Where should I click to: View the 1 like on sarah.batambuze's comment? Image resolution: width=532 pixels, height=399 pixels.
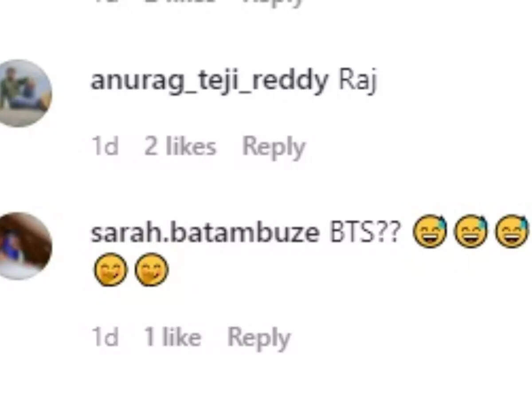pyautogui.click(x=172, y=338)
